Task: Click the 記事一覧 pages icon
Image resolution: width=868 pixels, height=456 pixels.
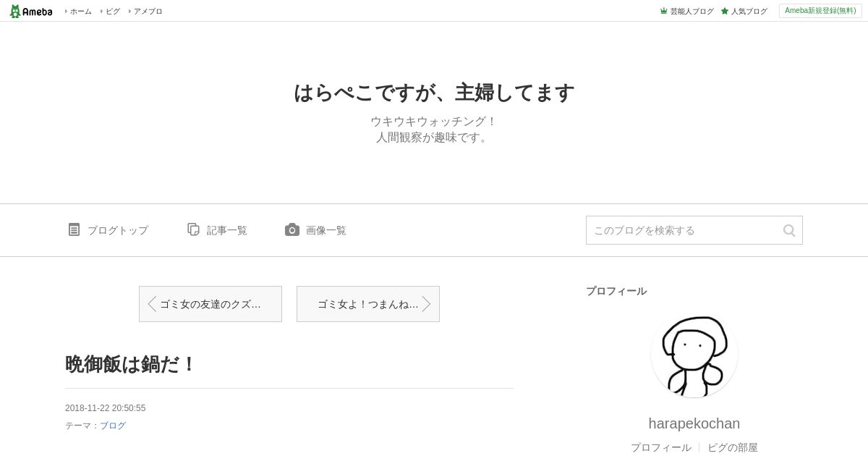Action: [x=193, y=229]
